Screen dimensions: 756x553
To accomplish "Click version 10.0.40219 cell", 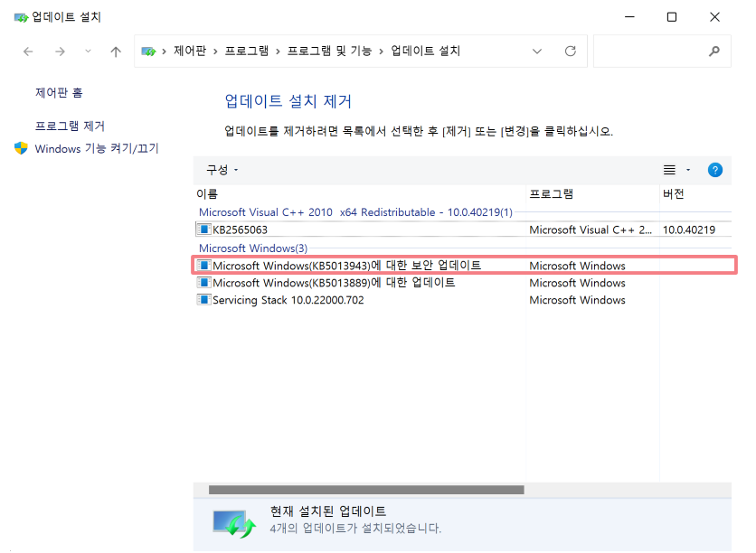I will pyautogui.click(x=688, y=230).
